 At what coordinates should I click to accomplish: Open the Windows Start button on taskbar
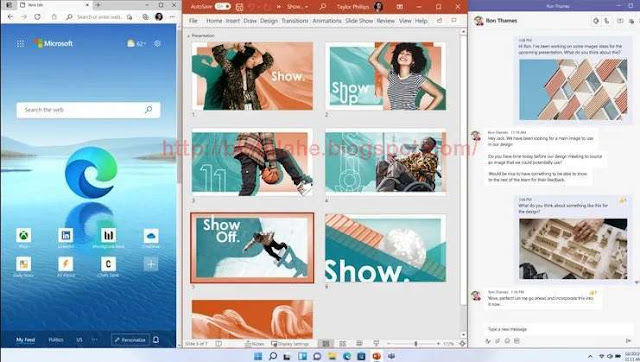[x=258, y=356]
